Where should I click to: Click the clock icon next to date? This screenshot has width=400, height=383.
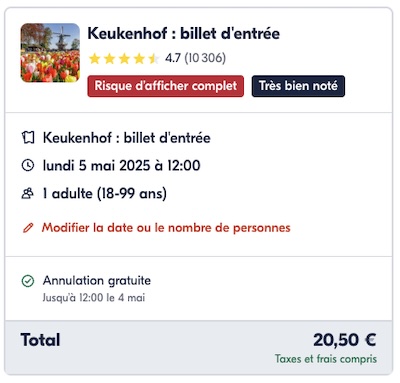click(x=28, y=165)
